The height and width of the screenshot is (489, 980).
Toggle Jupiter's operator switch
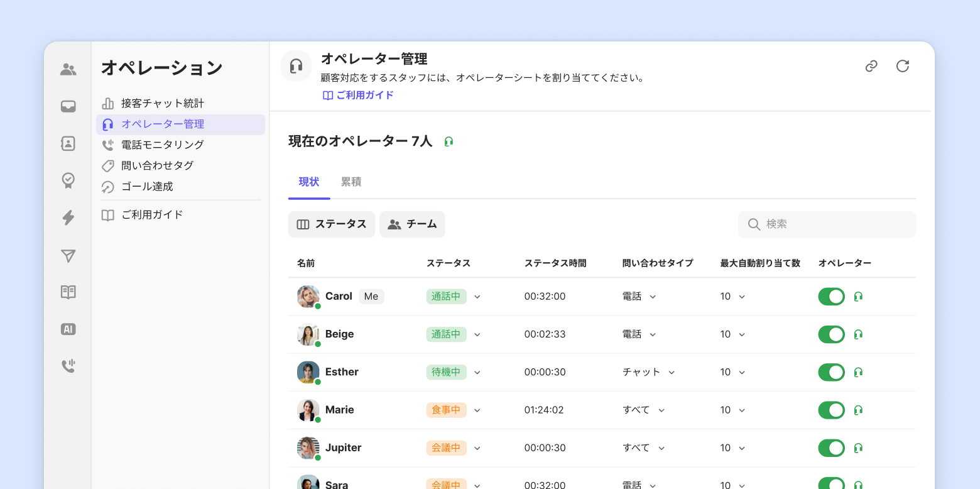[x=831, y=448]
